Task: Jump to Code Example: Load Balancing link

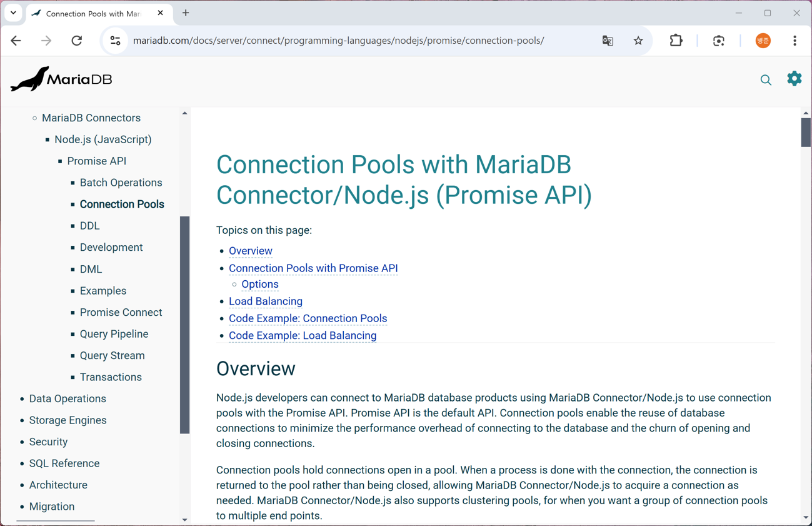Action: [x=303, y=336]
